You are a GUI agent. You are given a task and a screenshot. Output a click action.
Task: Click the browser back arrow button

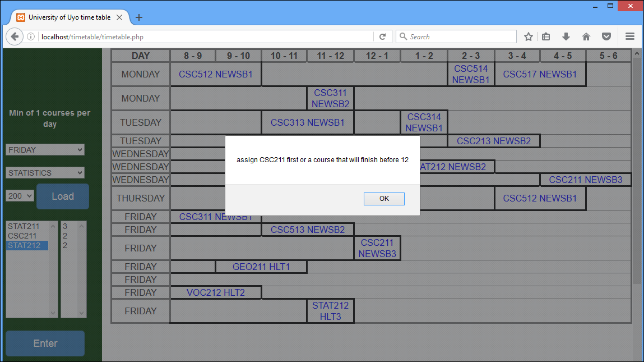(14, 37)
